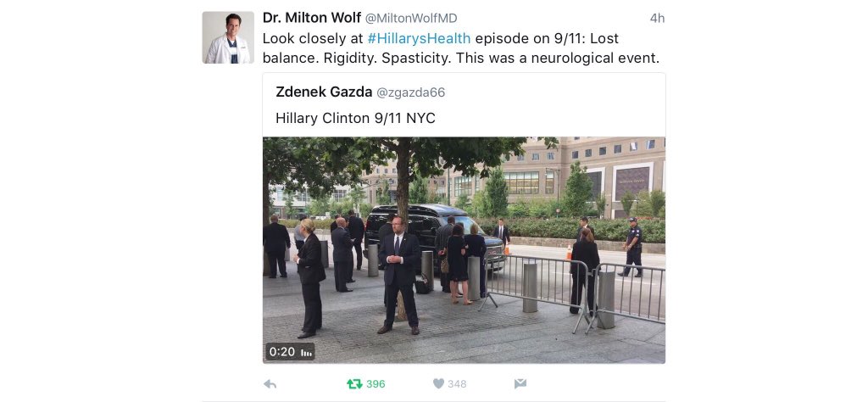
Task: Click the reply arrow icon
Action: 270,383
